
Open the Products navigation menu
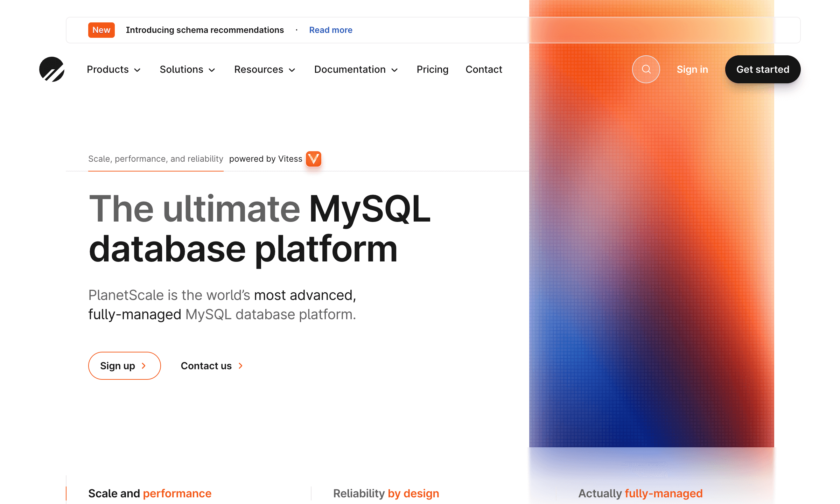tap(114, 69)
